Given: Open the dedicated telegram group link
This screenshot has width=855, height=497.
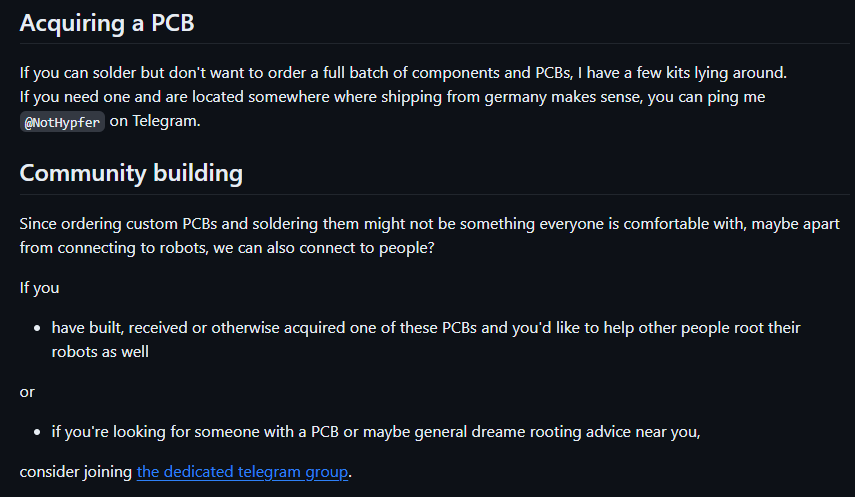Looking at the screenshot, I should pos(242,472).
